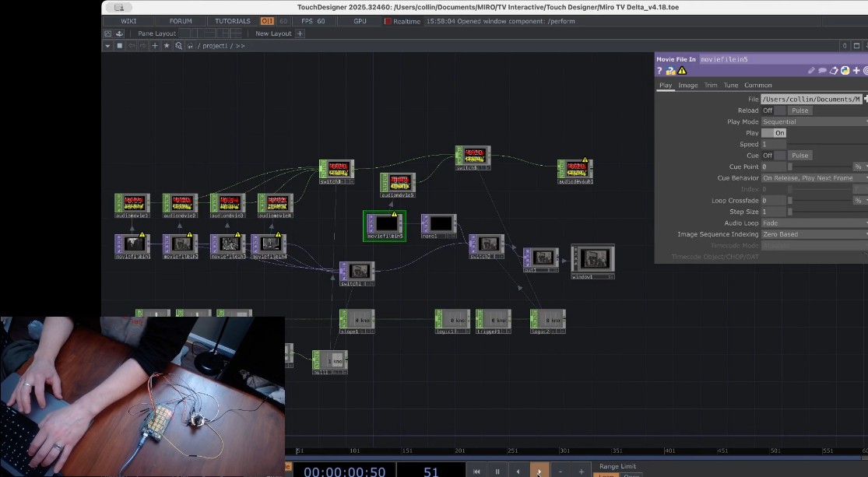868x477 pixels.
Task: Click the star bookmark icon
Action: [x=167, y=45]
